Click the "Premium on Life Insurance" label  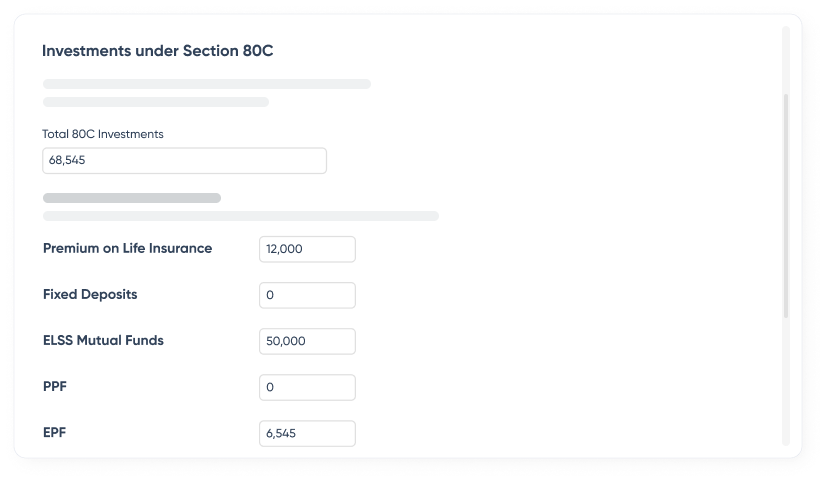[x=127, y=248]
